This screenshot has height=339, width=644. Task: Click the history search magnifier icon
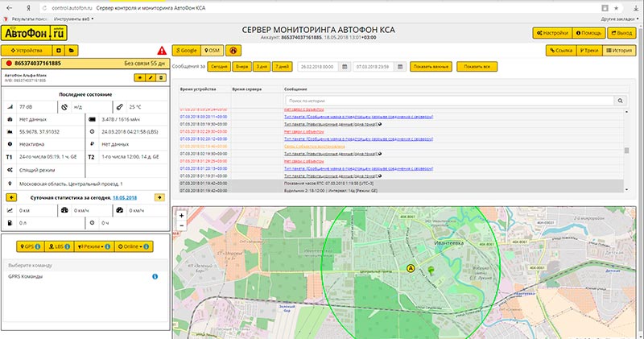pos(620,101)
